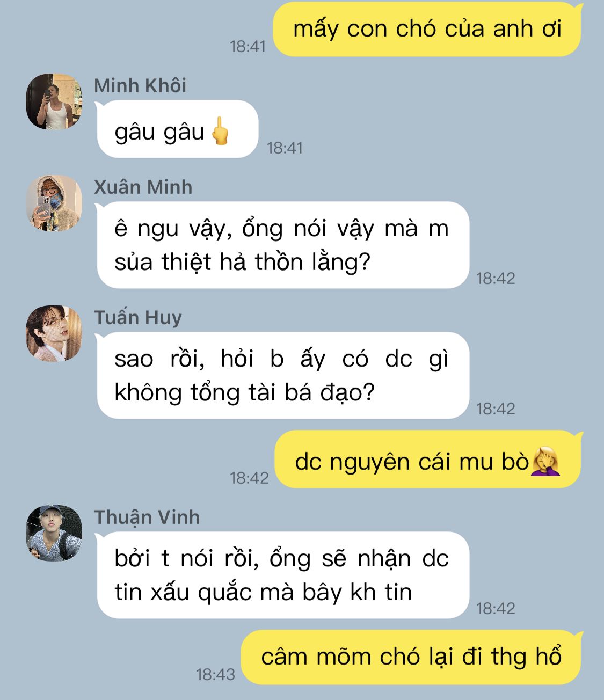Tap the middle finger emoji
This screenshot has height=700, width=604.
tap(219, 131)
